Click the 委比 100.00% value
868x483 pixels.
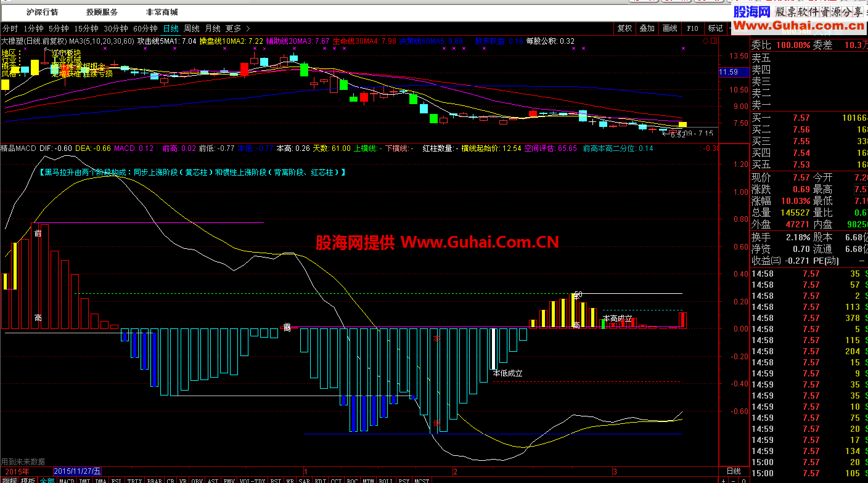coord(793,45)
